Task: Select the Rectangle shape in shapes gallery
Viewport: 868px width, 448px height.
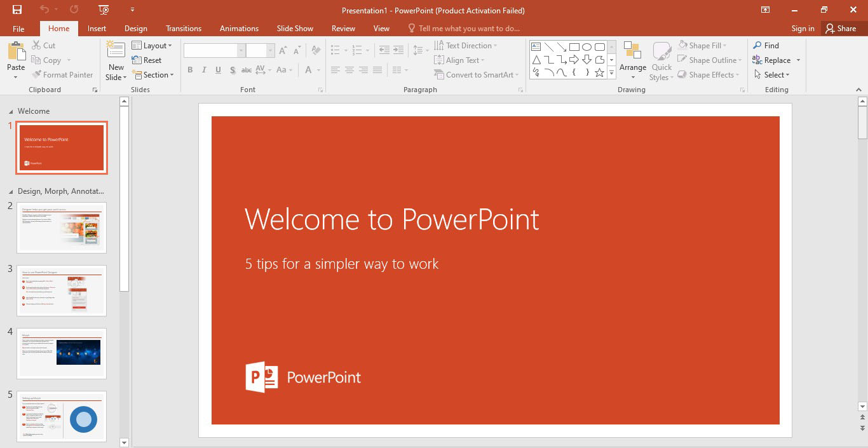Action: (x=574, y=47)
